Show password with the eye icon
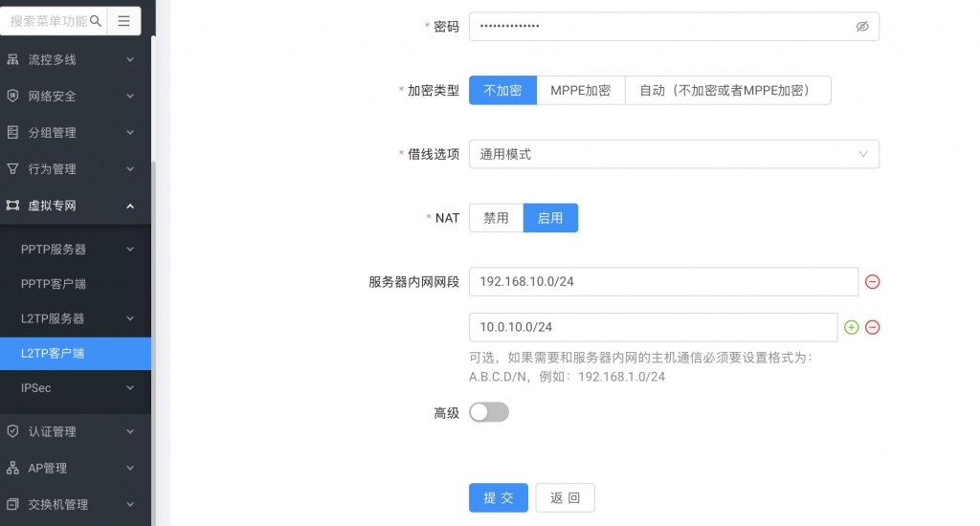 click(862, 26)
